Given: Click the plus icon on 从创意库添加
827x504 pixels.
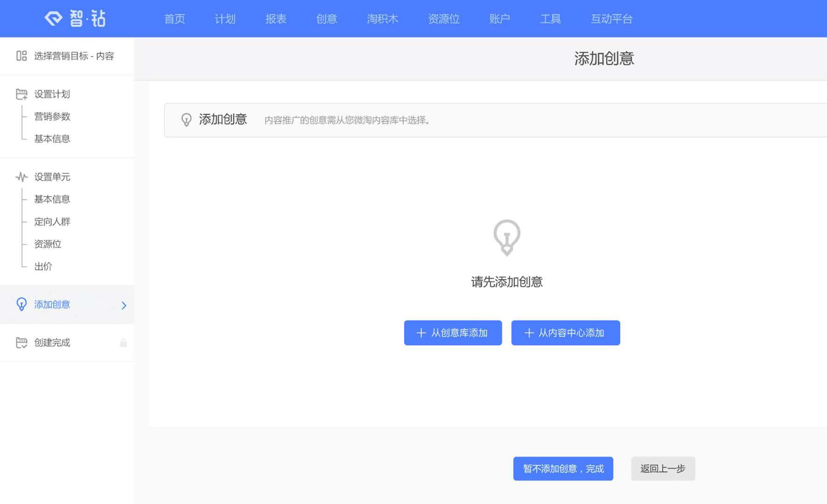Looking at the screenshot, I should pyautogui.click(x=421, y=333).
